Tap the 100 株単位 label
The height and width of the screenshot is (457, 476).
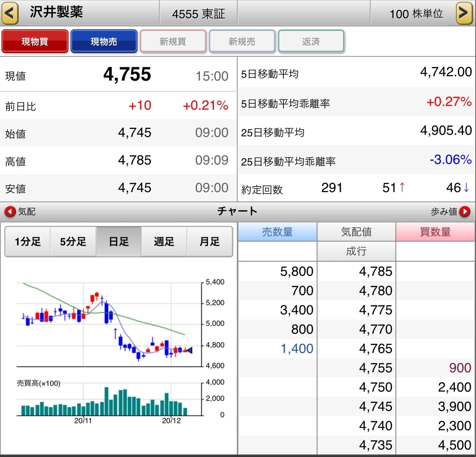(416, 14)
